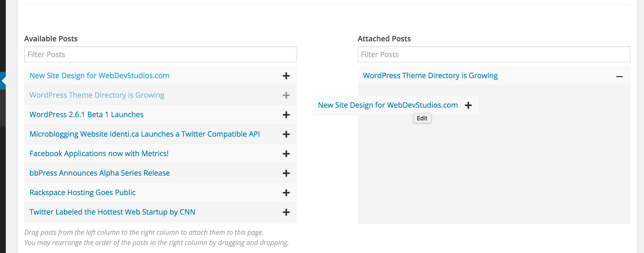This screenshot has height=253, width=644.
Task: Click plus icon on the dragged New Site Design item
Action: pyautogui.click(x=468, y=105)
